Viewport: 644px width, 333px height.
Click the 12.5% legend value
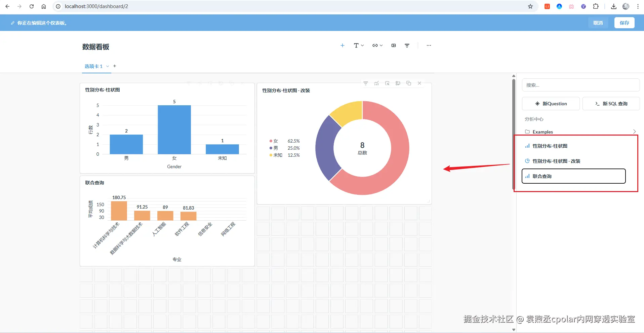coord(293,155)
